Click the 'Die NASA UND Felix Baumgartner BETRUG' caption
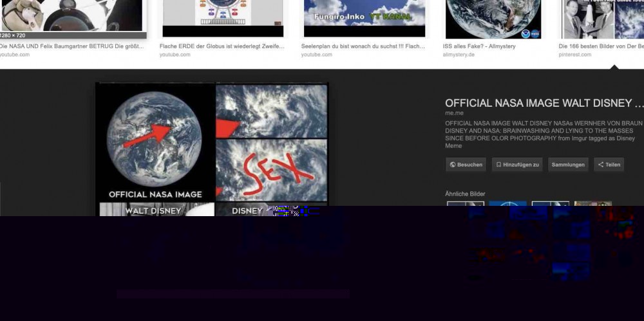This screenshot has width=644, height=321. click(72, 46)
